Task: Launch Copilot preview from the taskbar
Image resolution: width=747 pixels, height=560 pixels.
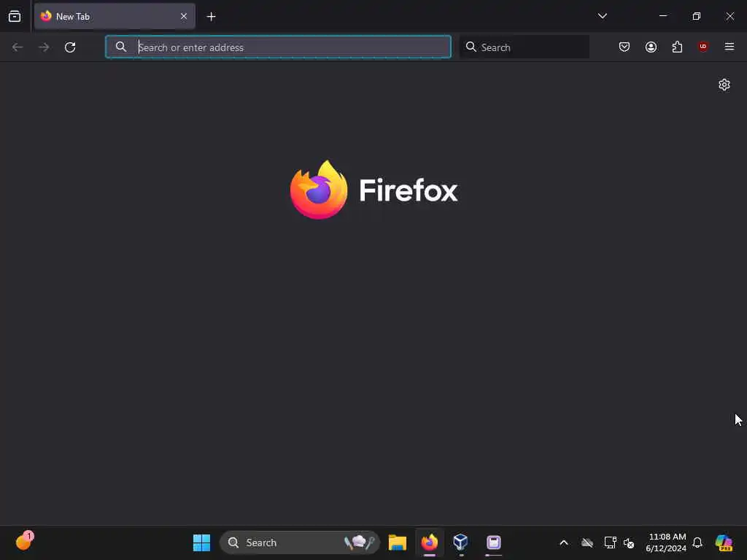Action: click(x=724, y=542)
